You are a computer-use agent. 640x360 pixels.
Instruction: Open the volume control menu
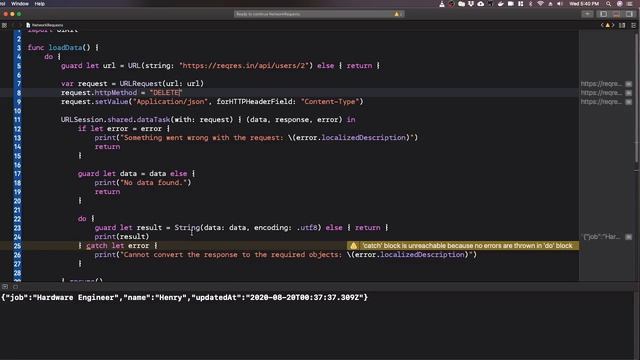tap(560, 4)
